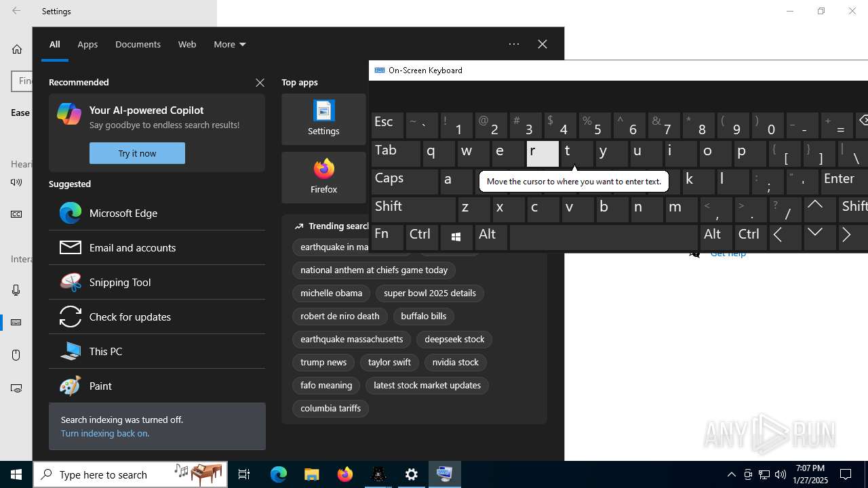
Task: Open Eye control sidebar icon
Action: click(16, 388)
